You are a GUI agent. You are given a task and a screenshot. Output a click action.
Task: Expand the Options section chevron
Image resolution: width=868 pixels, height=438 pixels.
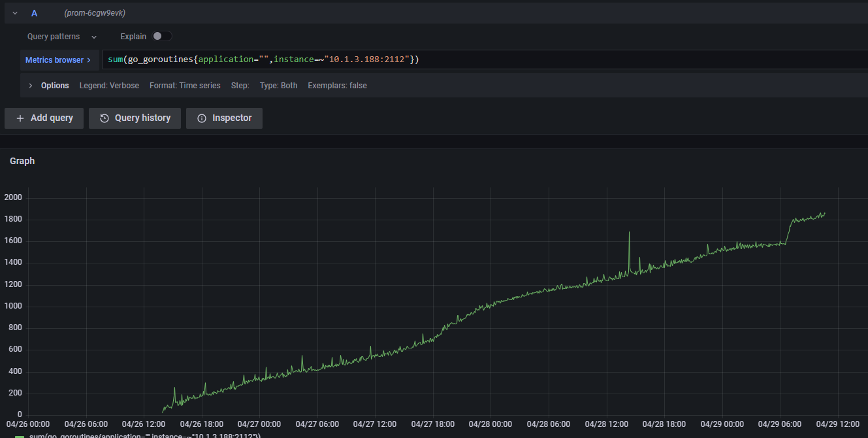tap(31, 86)
